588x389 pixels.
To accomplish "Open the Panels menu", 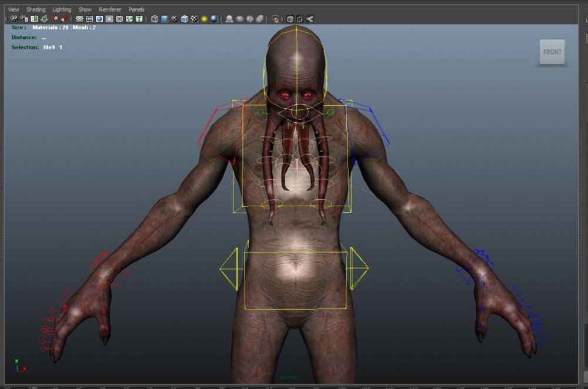I will (x=136, y=9).
